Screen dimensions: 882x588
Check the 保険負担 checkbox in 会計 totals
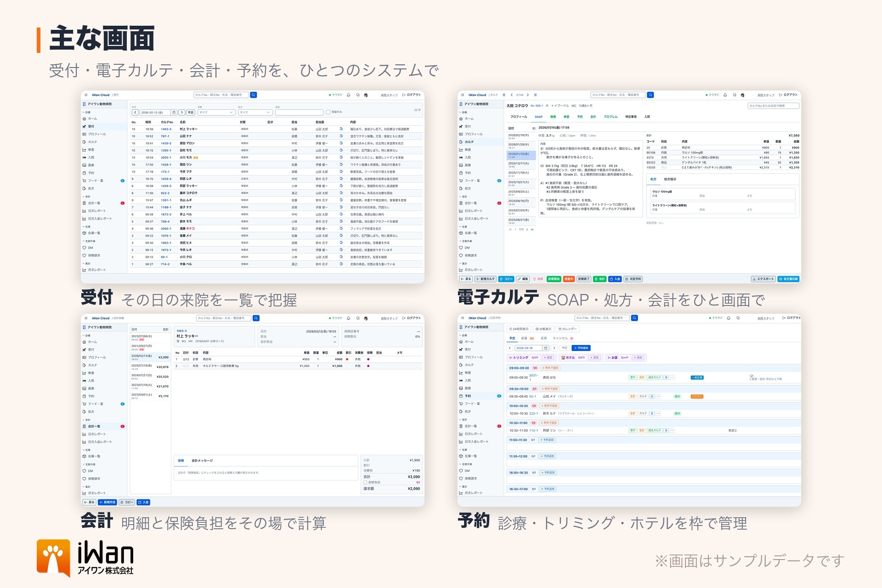(366, 482)
